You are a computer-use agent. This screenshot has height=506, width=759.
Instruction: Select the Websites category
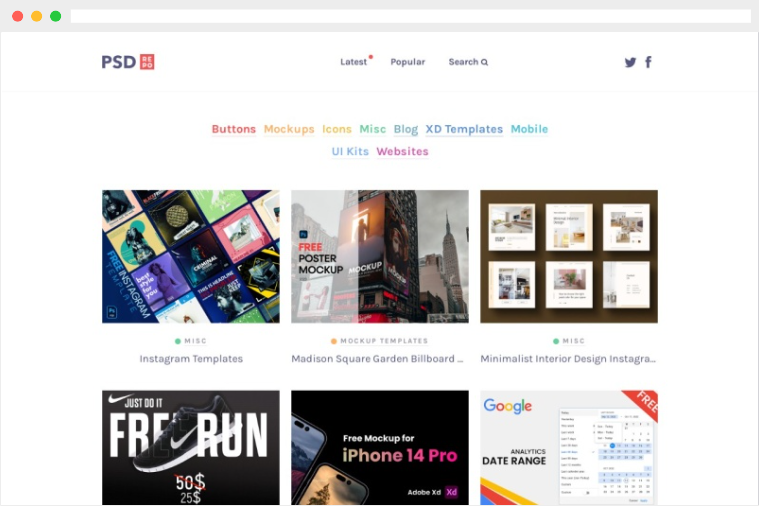tap(402, 152)
